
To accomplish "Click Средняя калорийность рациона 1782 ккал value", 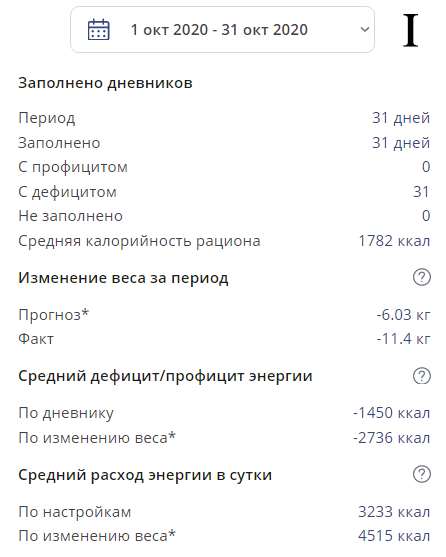I will coord(394,241).
